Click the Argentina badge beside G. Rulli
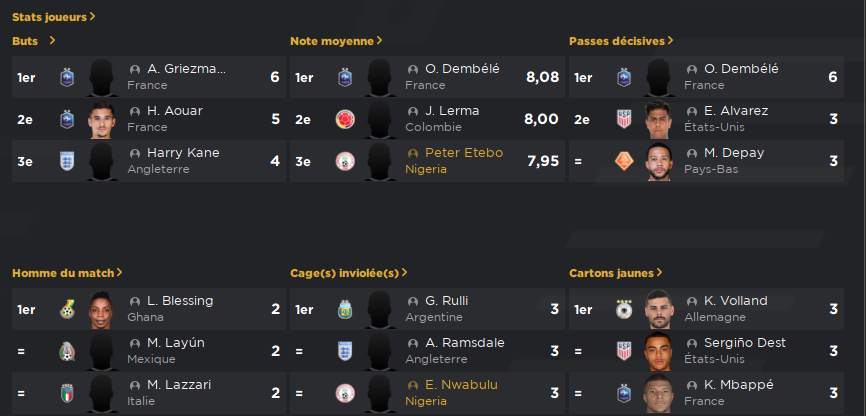 (x=345, y=309)
